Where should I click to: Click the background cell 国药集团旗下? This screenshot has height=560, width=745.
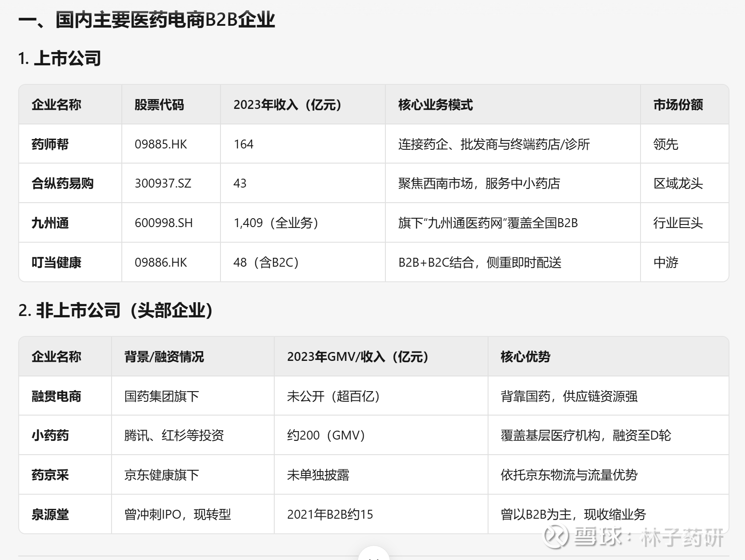pos(161,396)
